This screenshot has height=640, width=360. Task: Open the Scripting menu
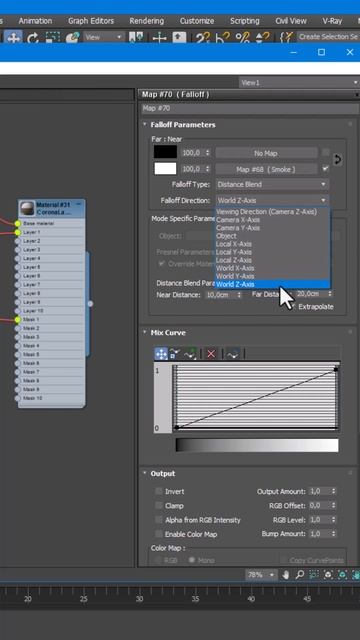point(244,21)
